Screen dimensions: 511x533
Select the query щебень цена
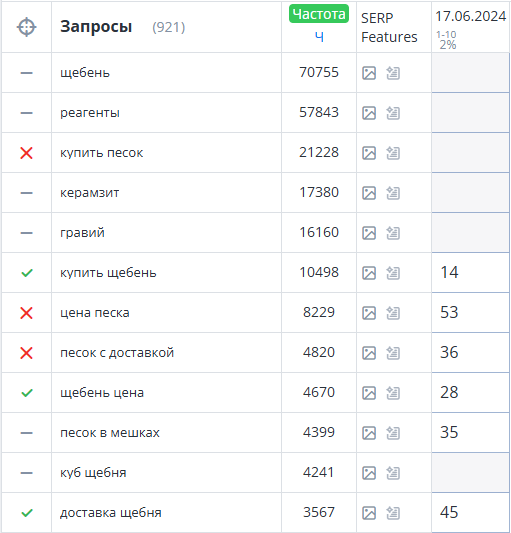[x=102, y=393]
